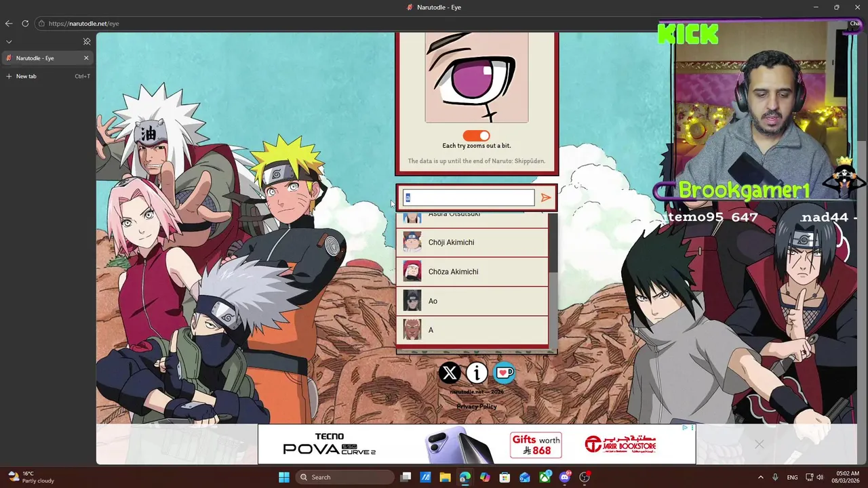Viewport: 868px width, 488px height.
Task: Open Outlook mail from the taskbar
Action: [x=525, y=477]
